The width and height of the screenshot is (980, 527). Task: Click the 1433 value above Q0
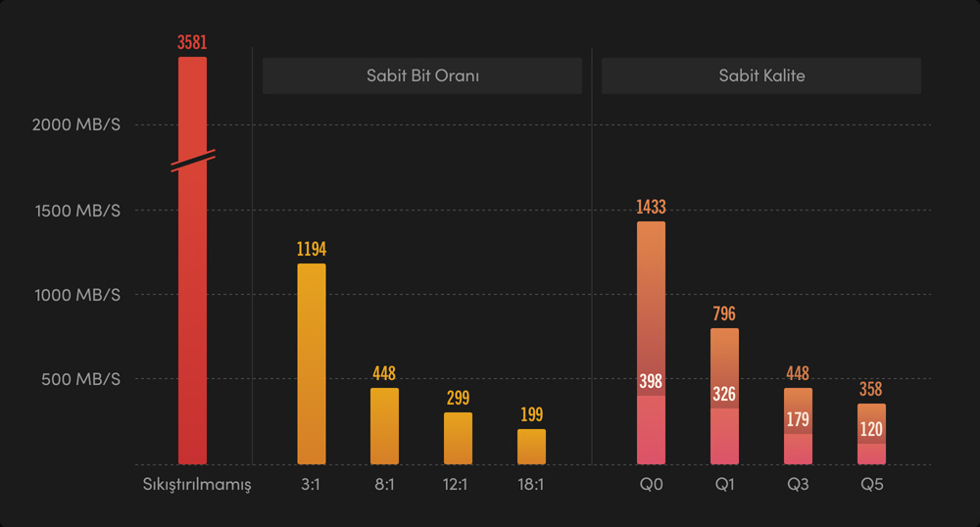point(651,207)
